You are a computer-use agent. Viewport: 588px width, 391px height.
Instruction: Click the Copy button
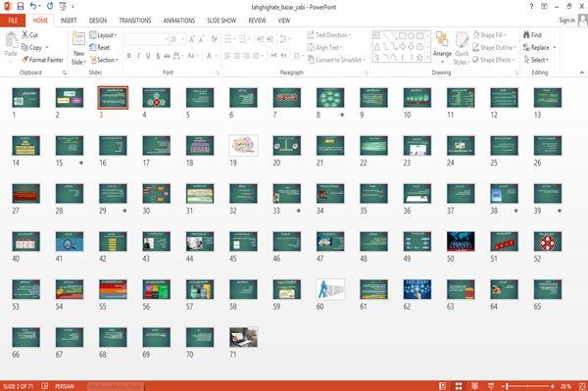tap(32, 47)
